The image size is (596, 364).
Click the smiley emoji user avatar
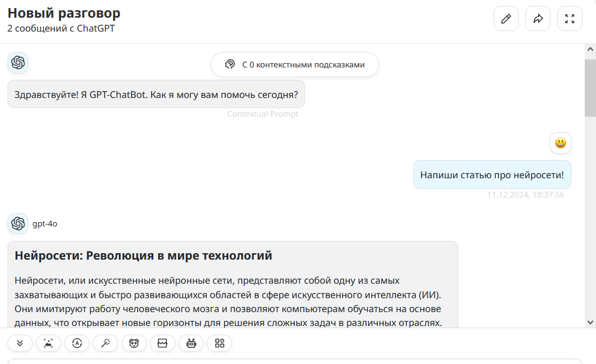click(561, 143)
